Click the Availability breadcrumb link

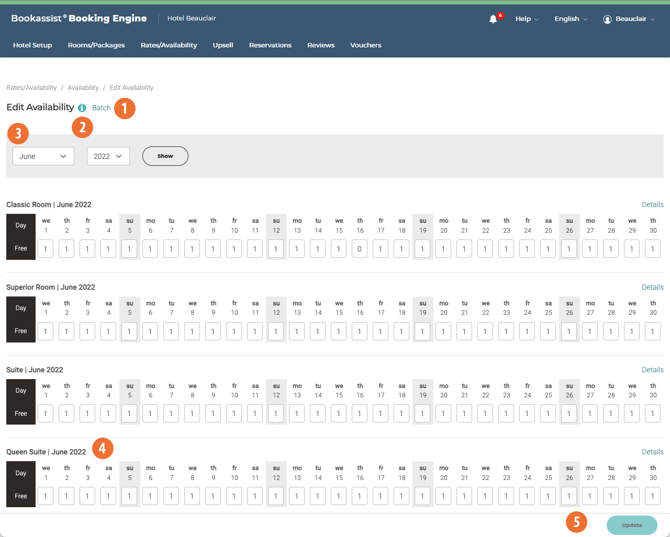tap(83, 88)
